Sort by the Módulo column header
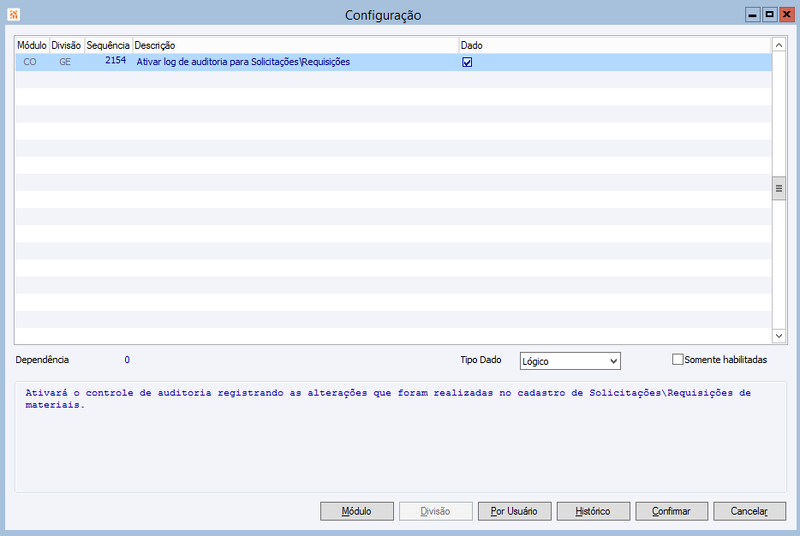The height and width of the screenshot is (536, 800). (32, 45)
